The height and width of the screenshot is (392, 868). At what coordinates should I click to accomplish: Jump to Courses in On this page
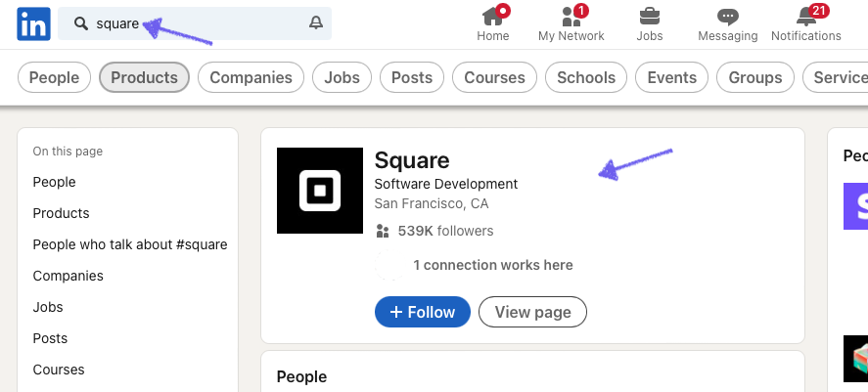[x=59, y=370]
